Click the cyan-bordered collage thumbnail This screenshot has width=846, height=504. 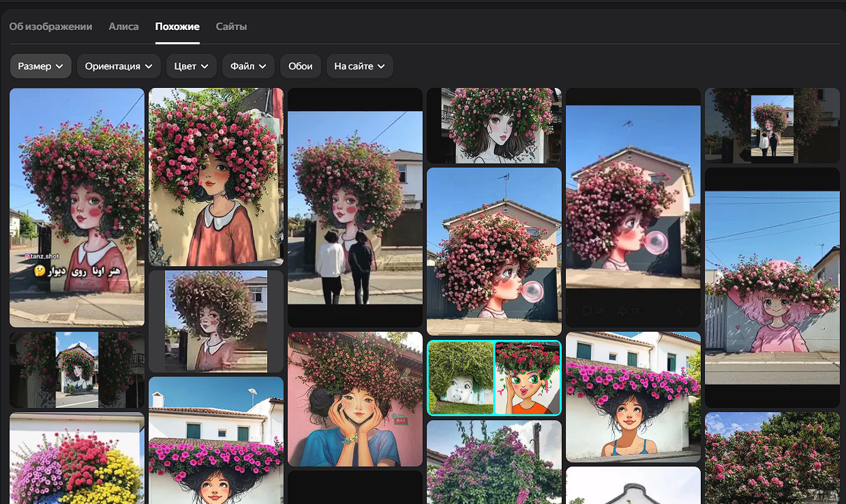(x=494, y=378)
